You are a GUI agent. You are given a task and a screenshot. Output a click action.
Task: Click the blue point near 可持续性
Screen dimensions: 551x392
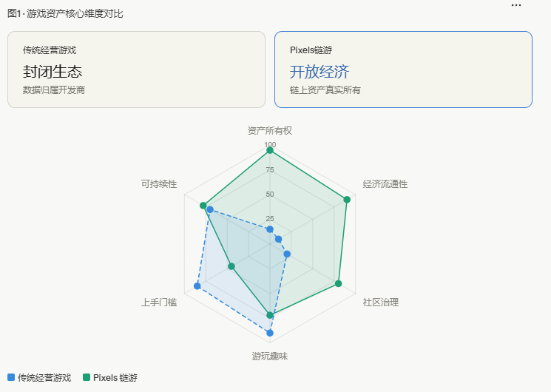click(210, 209)
